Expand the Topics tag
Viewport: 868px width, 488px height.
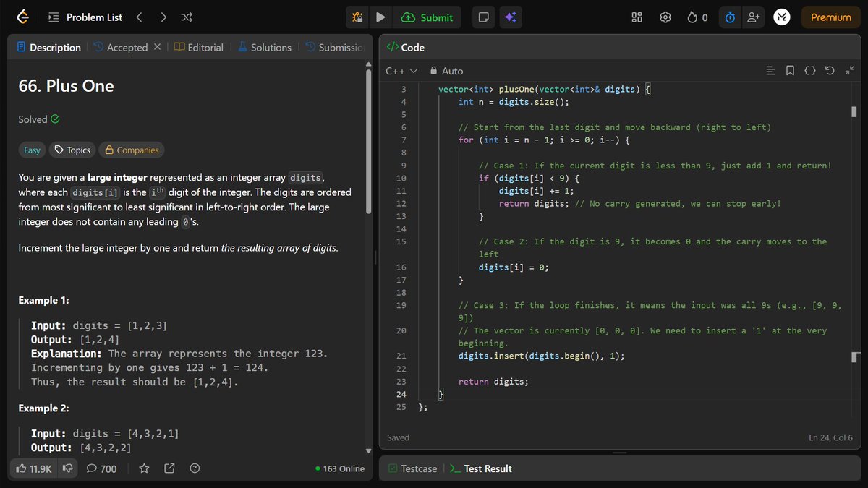72,150
